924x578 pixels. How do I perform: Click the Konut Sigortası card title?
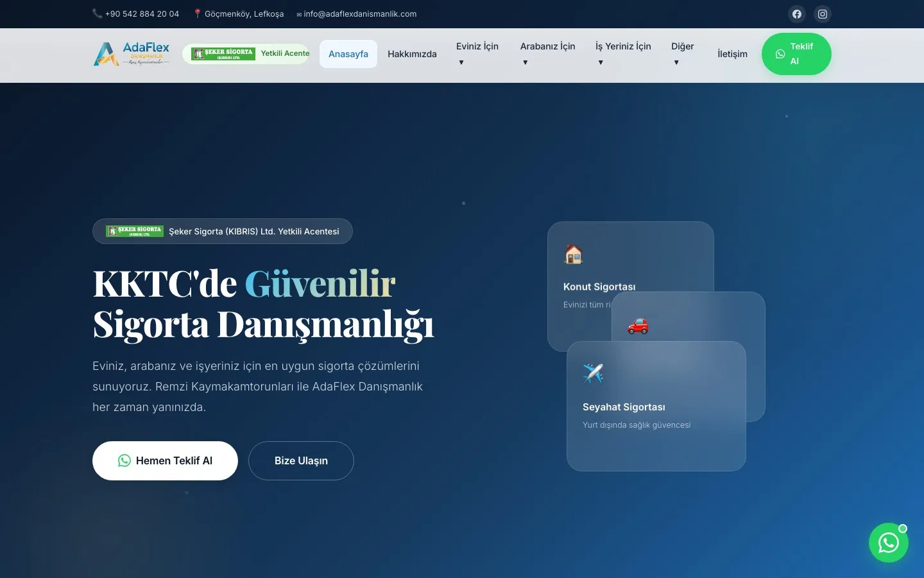click(x=599, y=286)
